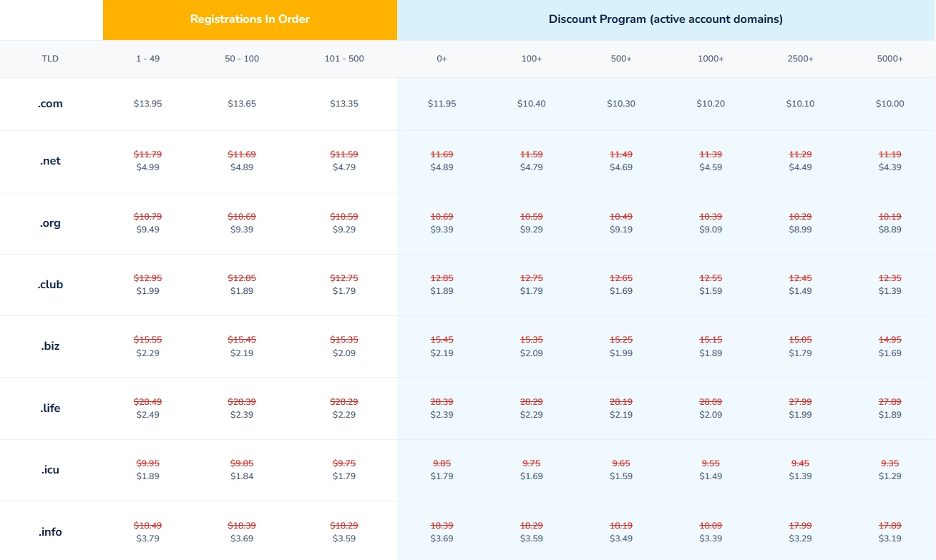
Task: Open the .club TLD entry
Action: [50, 285]
